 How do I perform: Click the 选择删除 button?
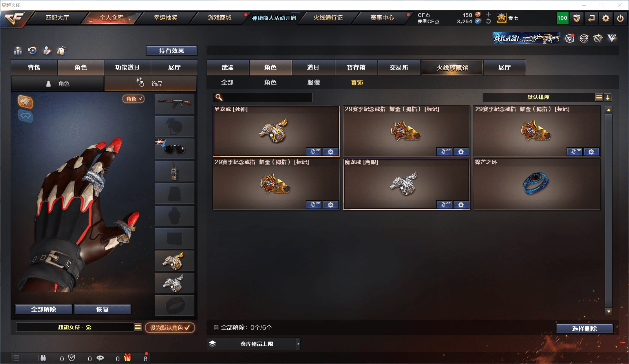click(x=585, y=329)
